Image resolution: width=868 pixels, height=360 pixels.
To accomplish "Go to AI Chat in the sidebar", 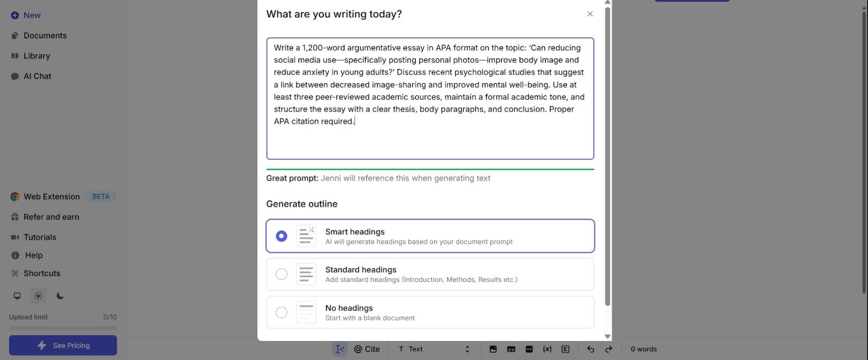I will [37, 76].
